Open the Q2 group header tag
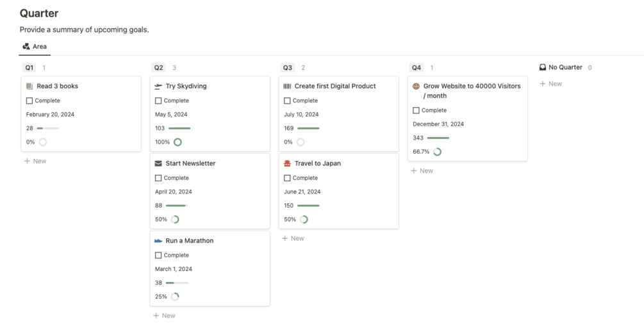 pos(158,68)
